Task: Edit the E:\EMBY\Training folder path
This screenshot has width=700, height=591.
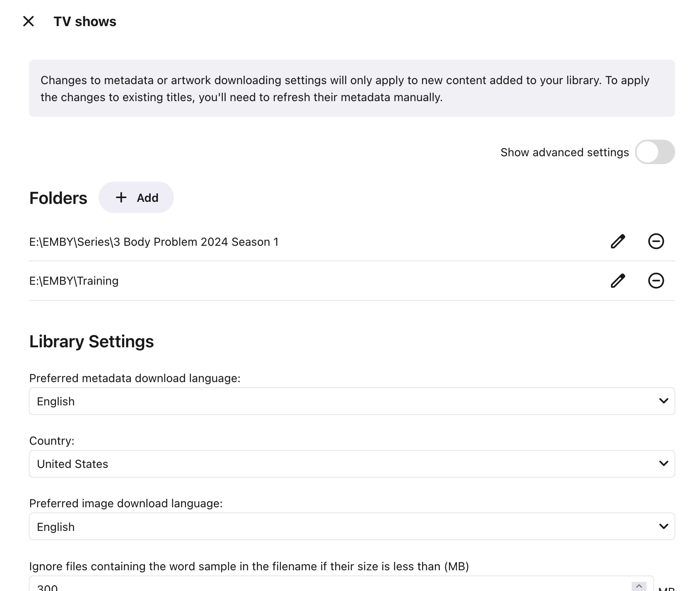Action: [x=618, y=281]
